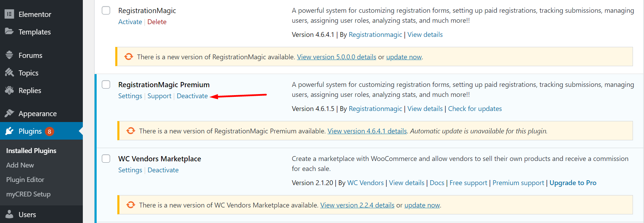Click the Forums icon in sidebar
The image size is (644, 223).
tap(9, 55)
